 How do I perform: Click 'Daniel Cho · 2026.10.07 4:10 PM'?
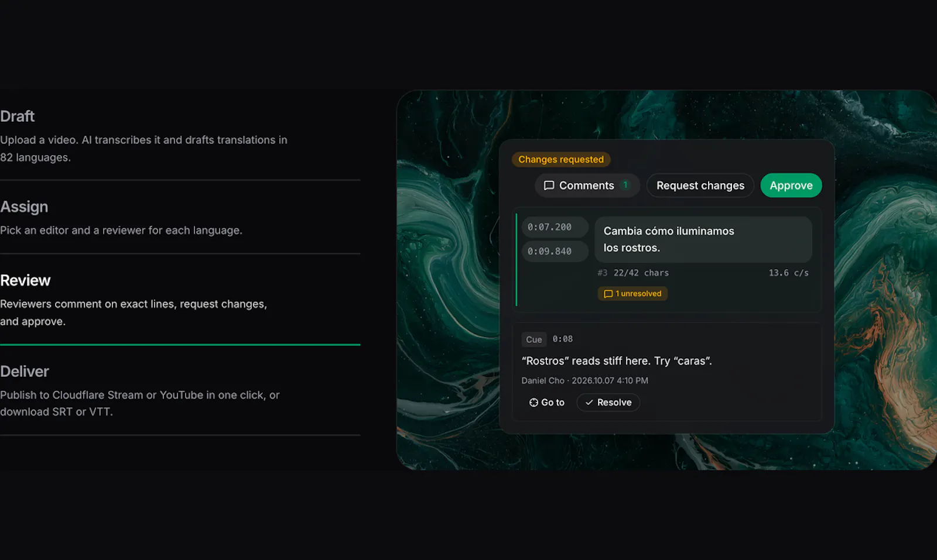tap(585, 380)
